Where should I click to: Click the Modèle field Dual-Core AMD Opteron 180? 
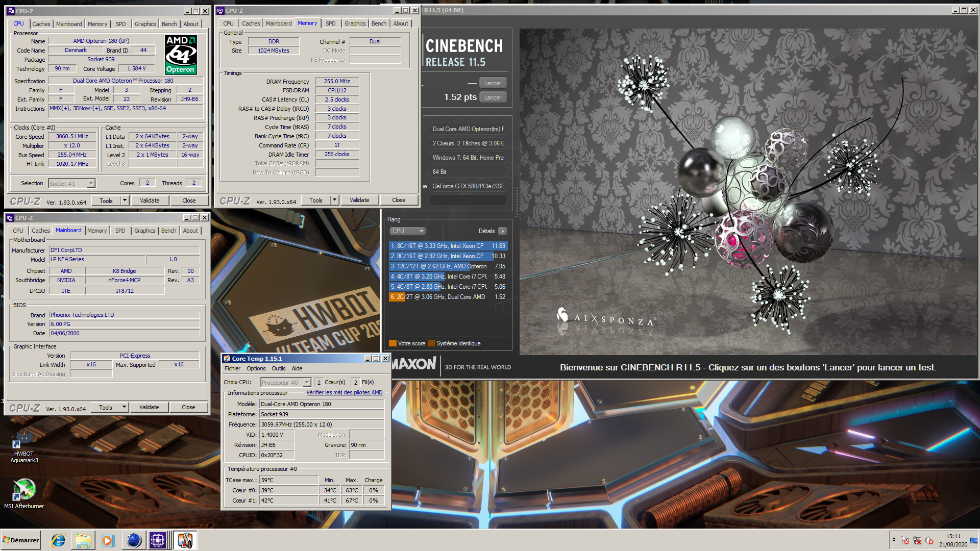[x=322, y=404]
